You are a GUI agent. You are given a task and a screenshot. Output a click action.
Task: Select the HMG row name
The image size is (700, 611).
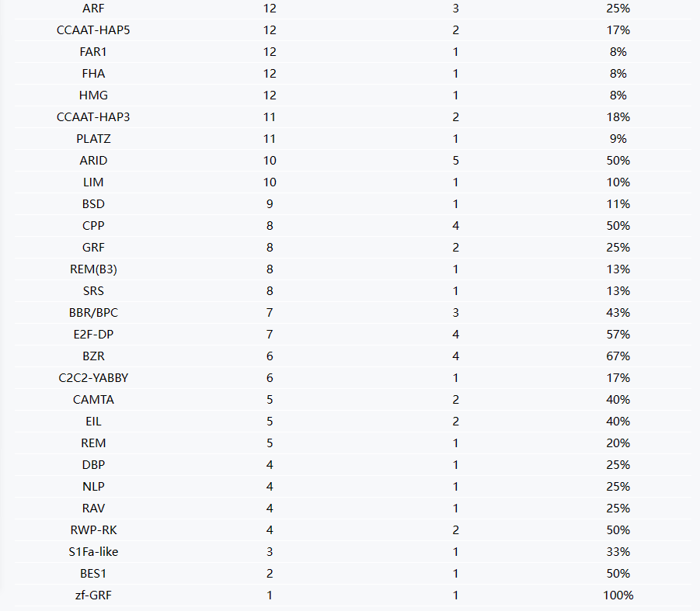(x=93, y=95)
